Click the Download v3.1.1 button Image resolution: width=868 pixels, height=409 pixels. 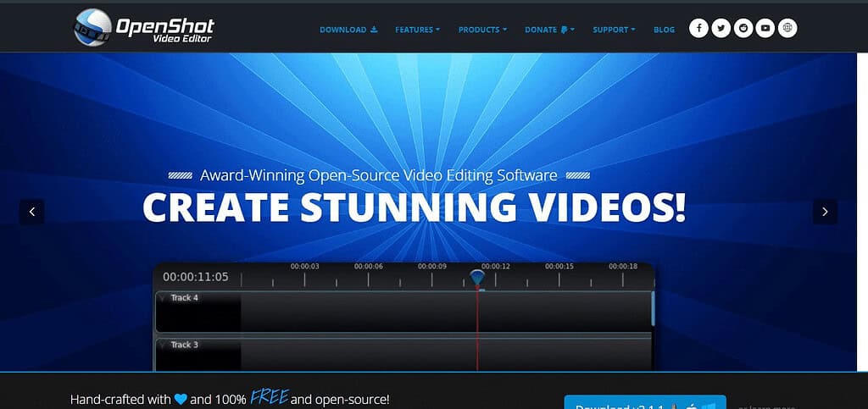coord(645,402)
